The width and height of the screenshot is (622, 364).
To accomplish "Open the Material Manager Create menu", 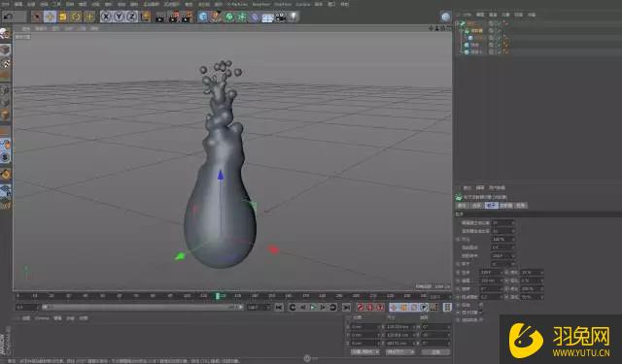I will [x=26, y=318].
